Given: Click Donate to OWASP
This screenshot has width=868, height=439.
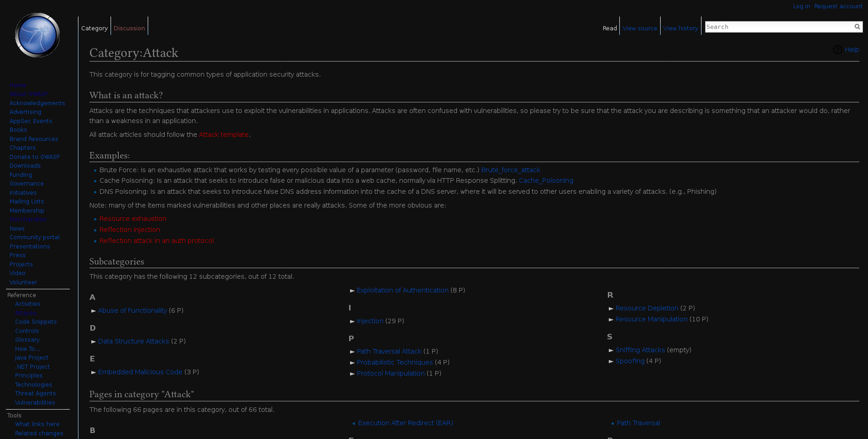Looking at the screenshot, I should pos(35,157).
